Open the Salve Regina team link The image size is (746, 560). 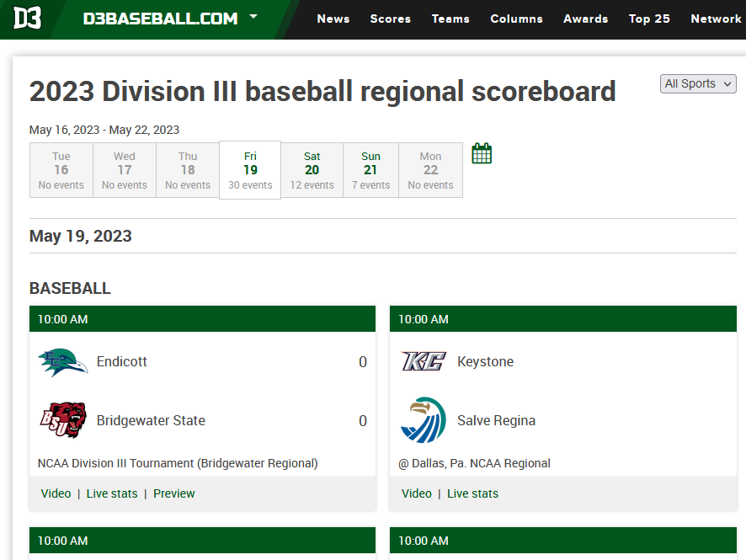pos(496,420)
